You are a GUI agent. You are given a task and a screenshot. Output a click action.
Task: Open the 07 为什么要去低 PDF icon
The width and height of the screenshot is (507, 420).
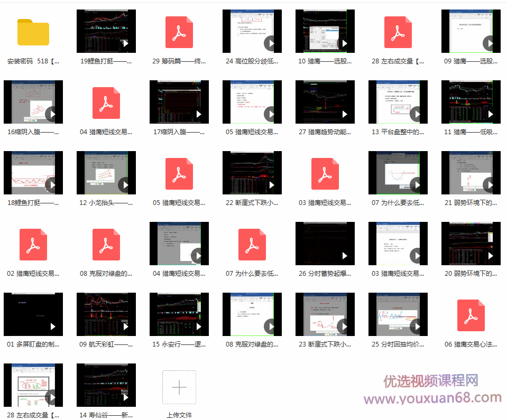252,245
